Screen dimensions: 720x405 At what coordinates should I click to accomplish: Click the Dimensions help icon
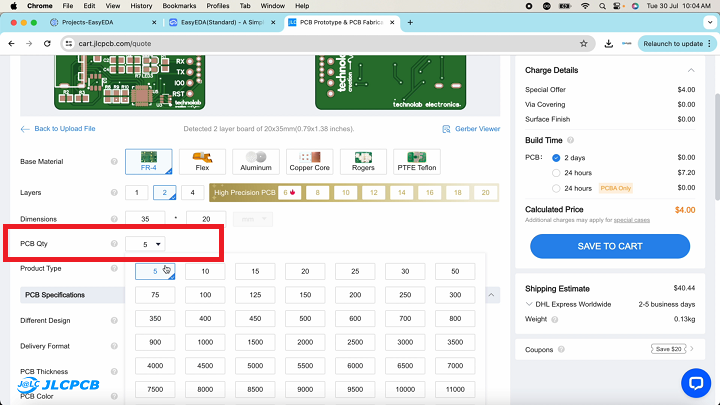tap(114, 219)
